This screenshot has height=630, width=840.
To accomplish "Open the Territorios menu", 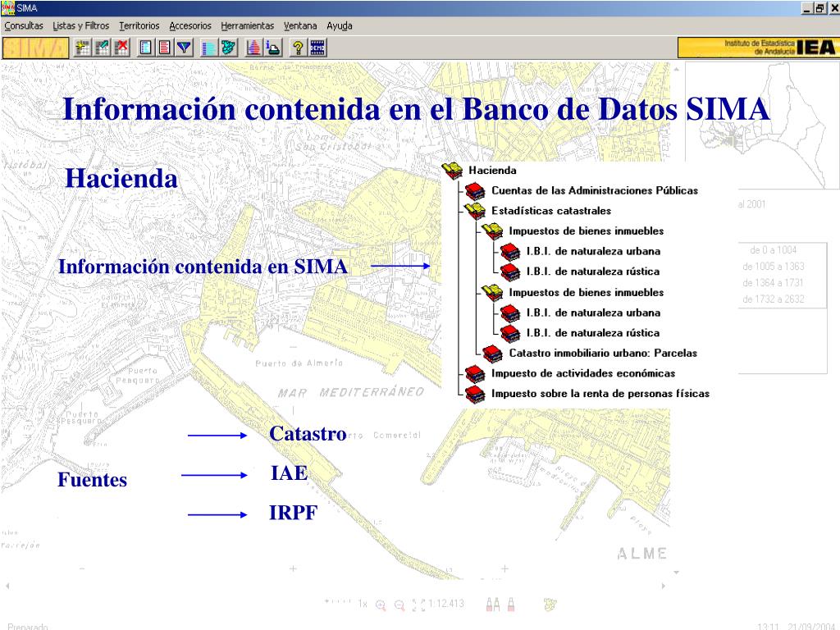I will (x=139, y=25).
